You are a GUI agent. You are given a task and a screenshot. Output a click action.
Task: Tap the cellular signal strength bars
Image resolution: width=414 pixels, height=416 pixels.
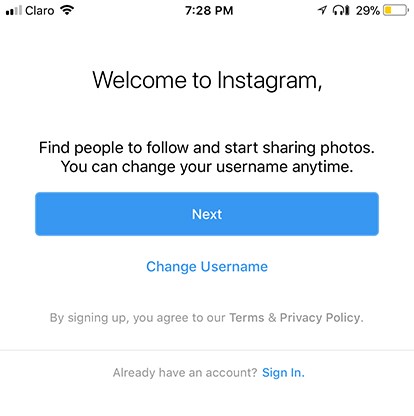[x=14, y=11]
